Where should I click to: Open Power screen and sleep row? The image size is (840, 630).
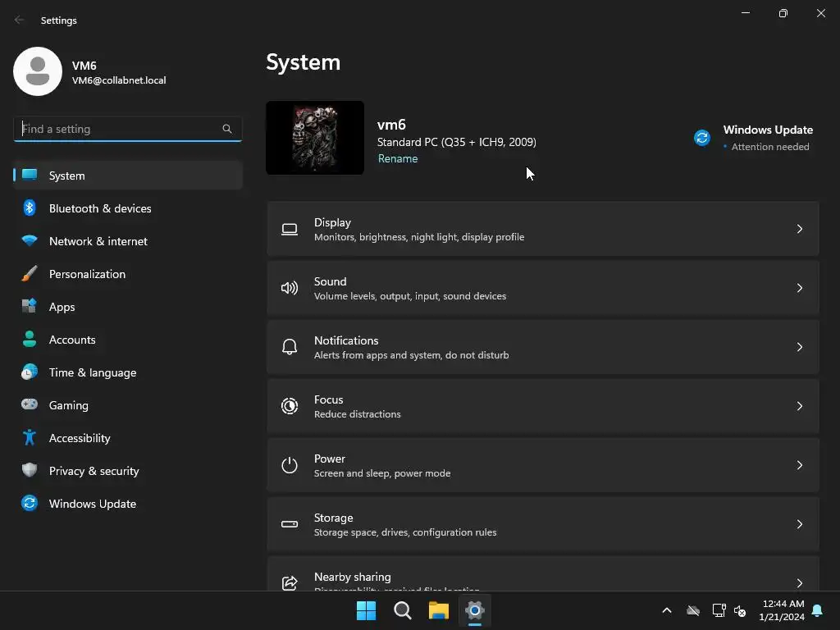click(x=543, y=465)
